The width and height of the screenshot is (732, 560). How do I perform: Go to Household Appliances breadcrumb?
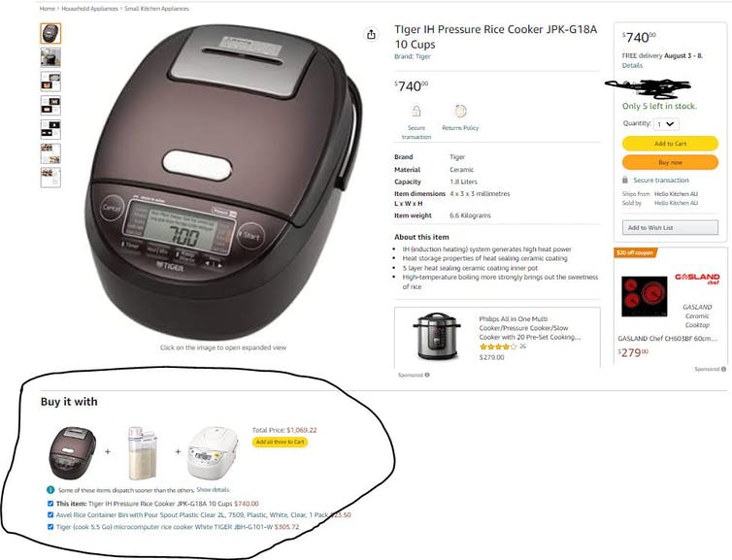click(x=89, y=9)
